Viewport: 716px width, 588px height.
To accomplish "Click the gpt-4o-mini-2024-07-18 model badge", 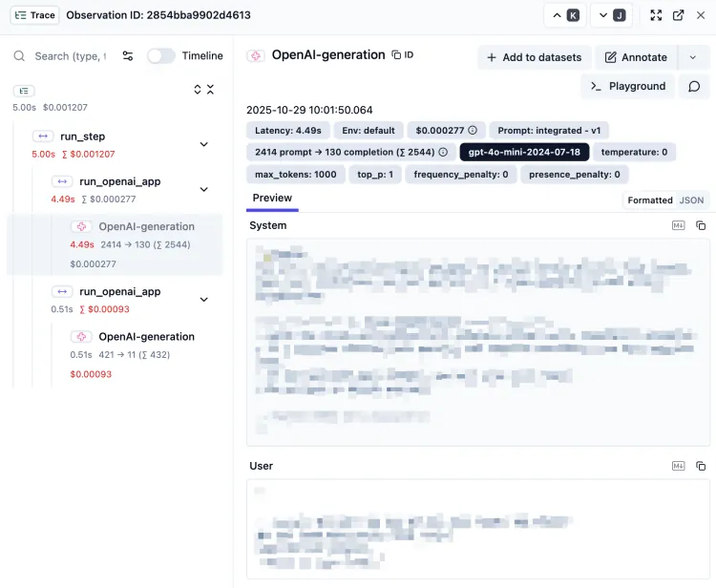I will (x=524, y=152).
